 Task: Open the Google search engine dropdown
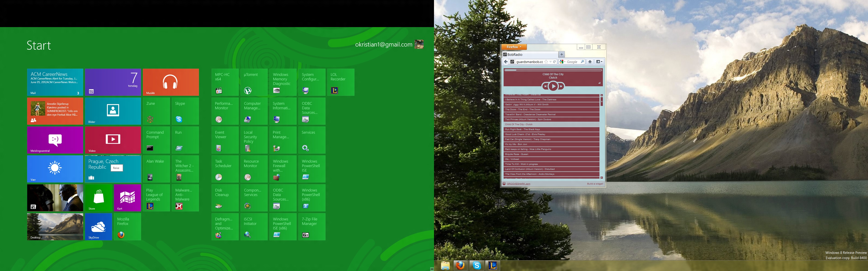click(x=562, y=62)
